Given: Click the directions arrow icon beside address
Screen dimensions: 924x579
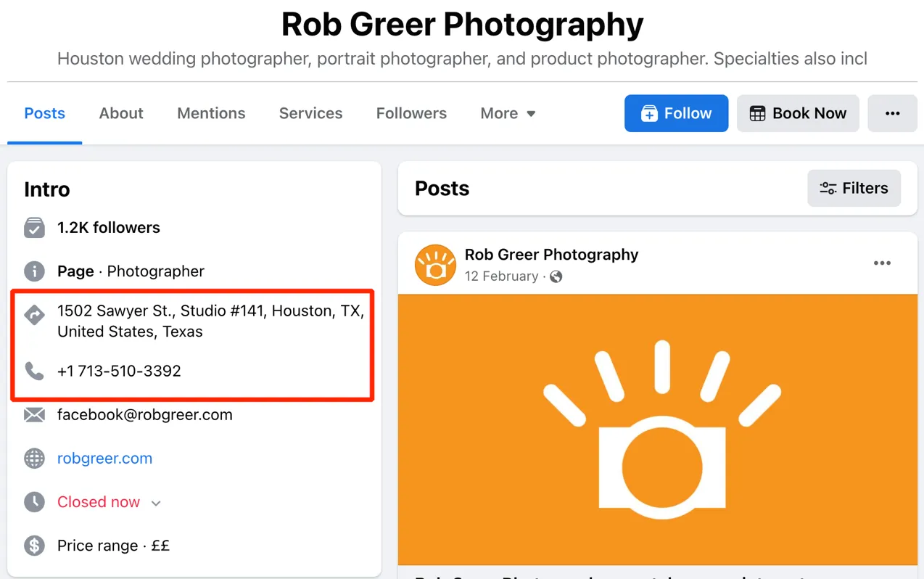Looking at the screenshot, I should coord(34,315).
